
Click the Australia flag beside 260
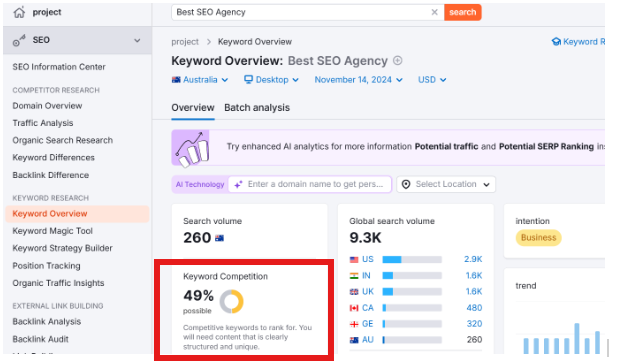(x=220, y=238)
